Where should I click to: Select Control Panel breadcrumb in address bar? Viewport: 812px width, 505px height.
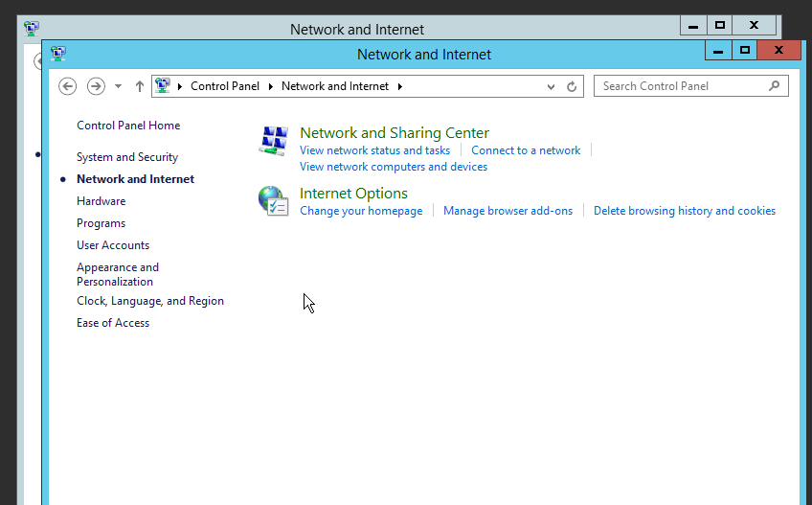[x=225, y=86]
